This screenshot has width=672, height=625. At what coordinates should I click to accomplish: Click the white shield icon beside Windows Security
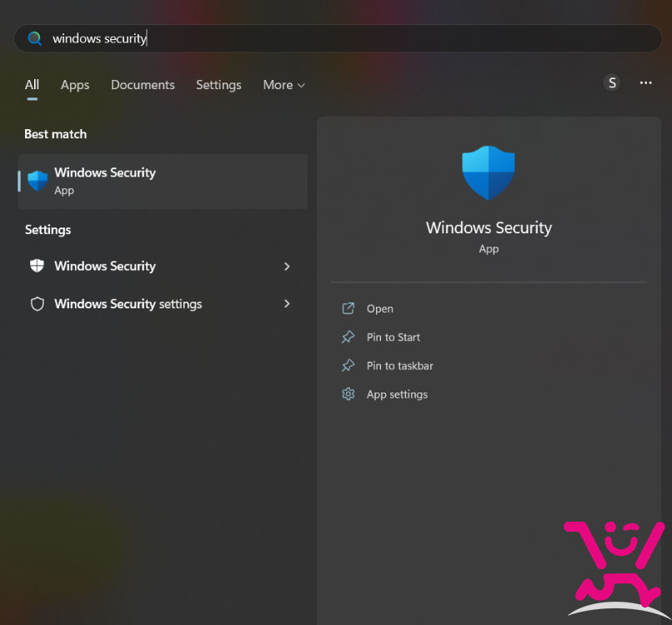[37, 266]
